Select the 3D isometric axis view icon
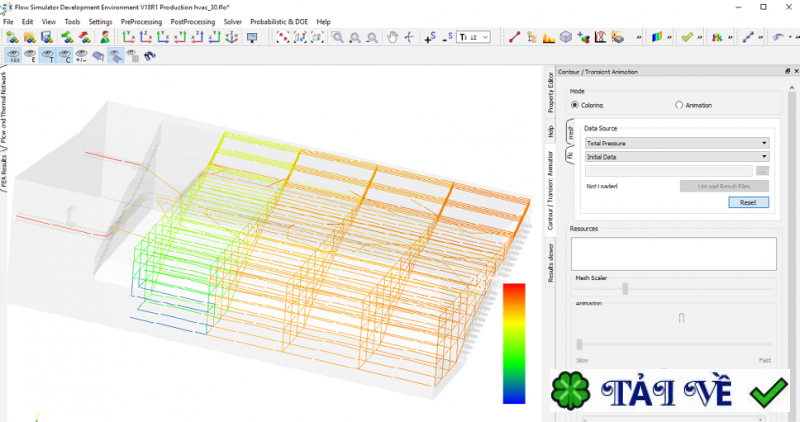Viewport: 800px width, 422px height. (x=232, y=37)
